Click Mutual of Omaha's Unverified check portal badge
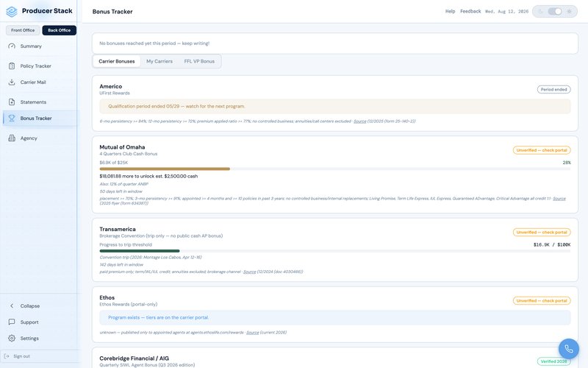This screenshot has width=588, height=368. pyautogui.click(x=542, y=150)
